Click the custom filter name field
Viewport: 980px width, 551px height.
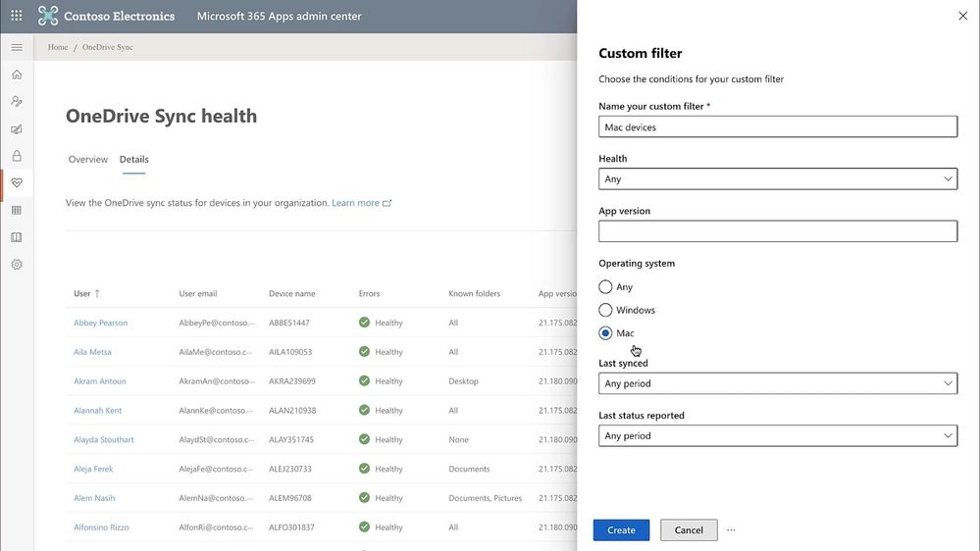[x=778, y=126]
